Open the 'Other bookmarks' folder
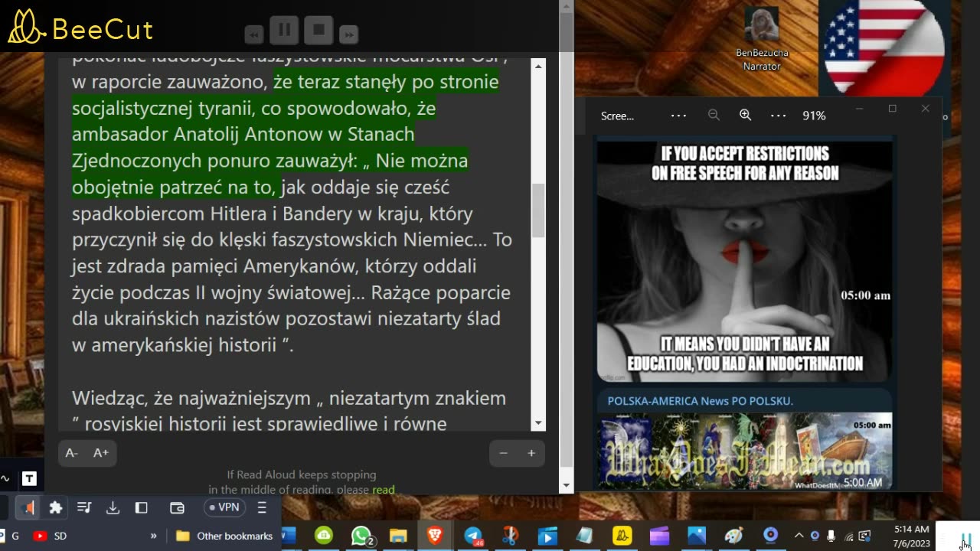Screen dimensions: 980x551 [x=224, y=536]
